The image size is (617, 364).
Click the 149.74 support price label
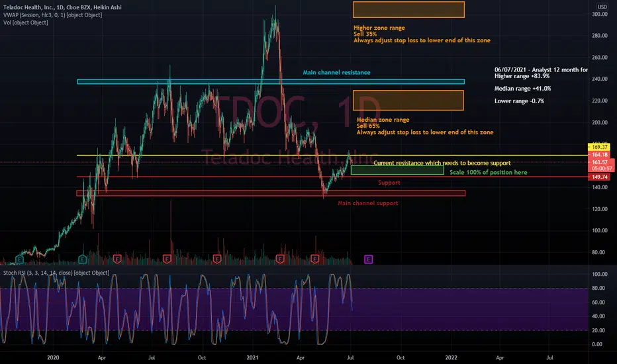599,177
